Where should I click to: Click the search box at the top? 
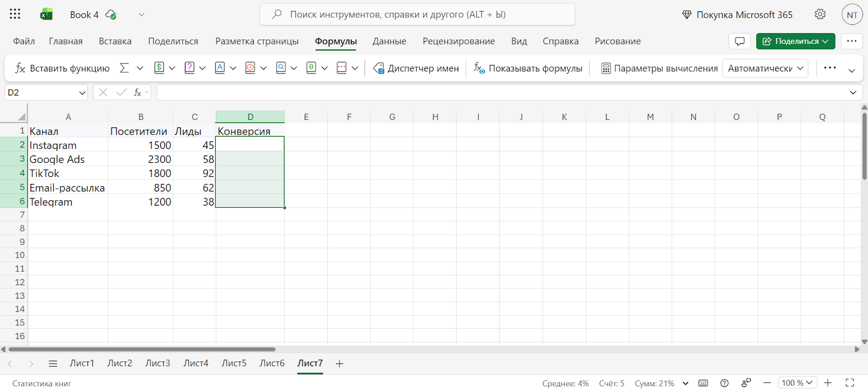[x=417, y=15]
